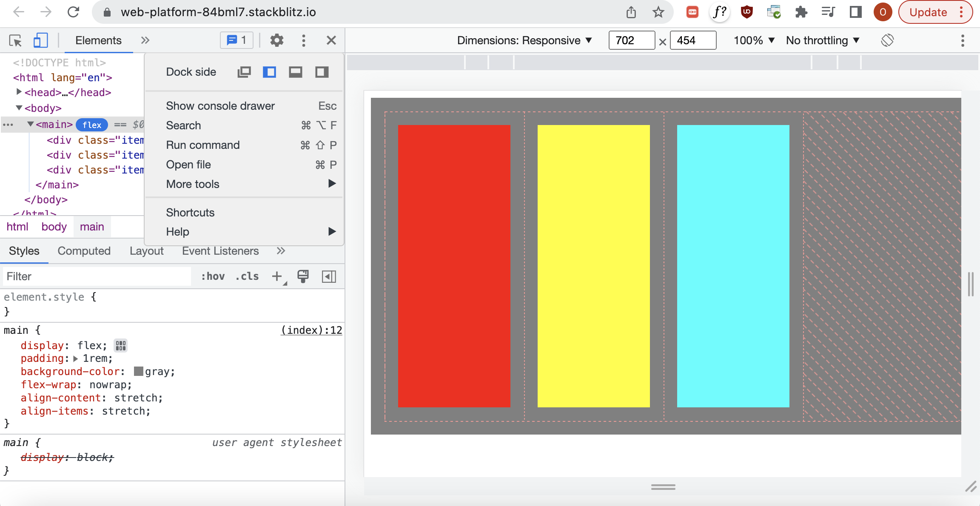Expand the head element in DOM tree
Image resolution: width=980 pixels, height=506 pixels.
(19, 92)
